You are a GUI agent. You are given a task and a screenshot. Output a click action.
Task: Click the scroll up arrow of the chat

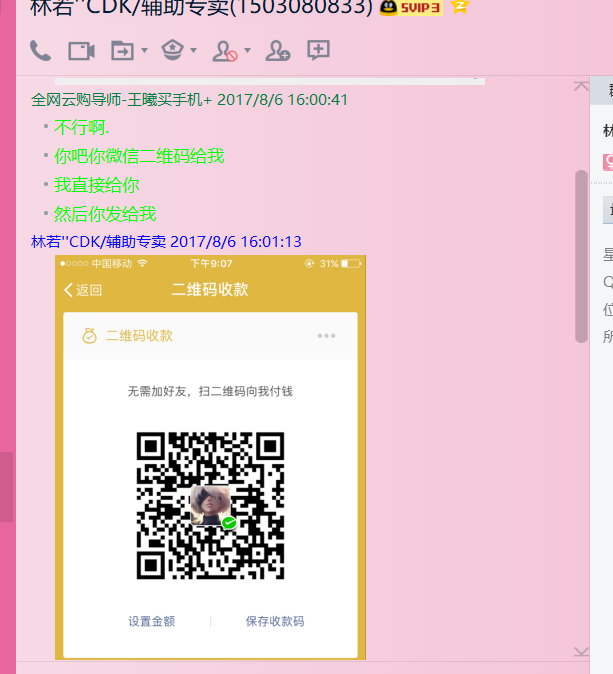581,86
